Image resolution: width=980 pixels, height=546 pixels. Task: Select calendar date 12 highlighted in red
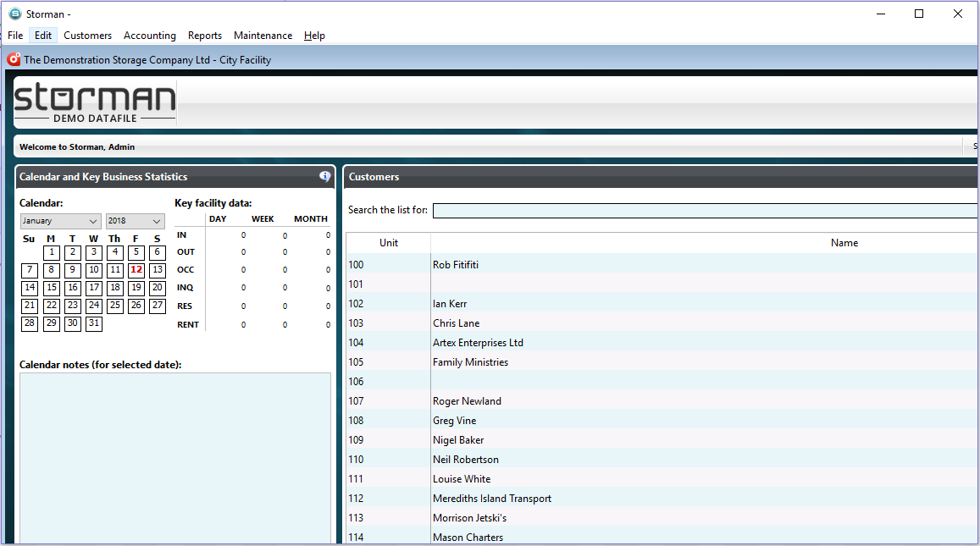(x=136, y=270)
